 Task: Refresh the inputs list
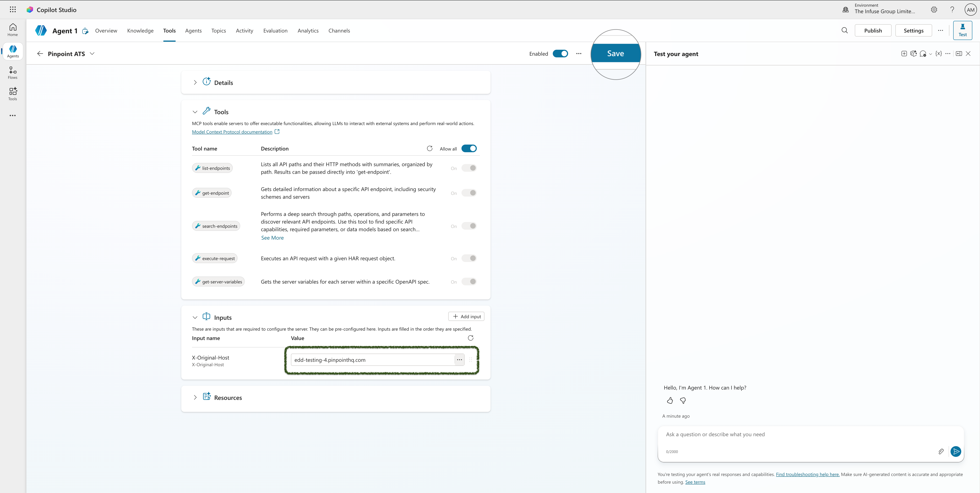coord(471,338)
